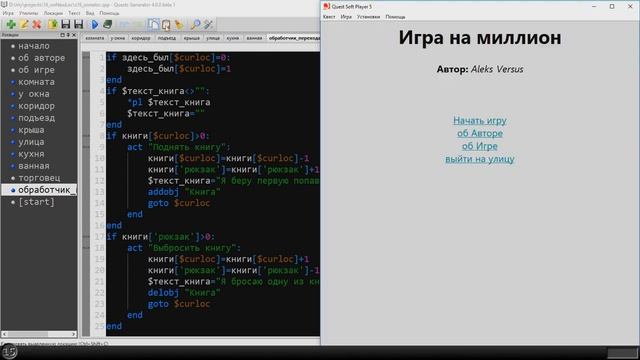Screen dimensions: 640x360
Task: Close the Локации panel
Action: click(74, 35)
